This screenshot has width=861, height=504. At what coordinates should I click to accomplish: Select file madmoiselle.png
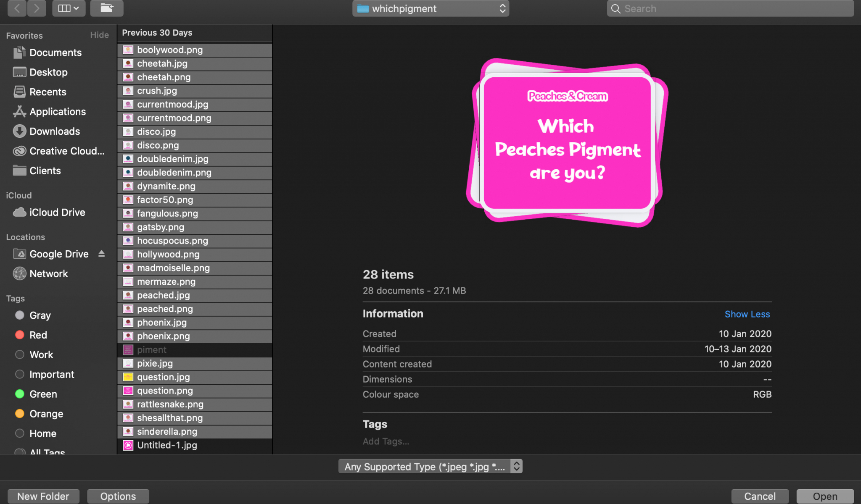[x=195, y=268]
